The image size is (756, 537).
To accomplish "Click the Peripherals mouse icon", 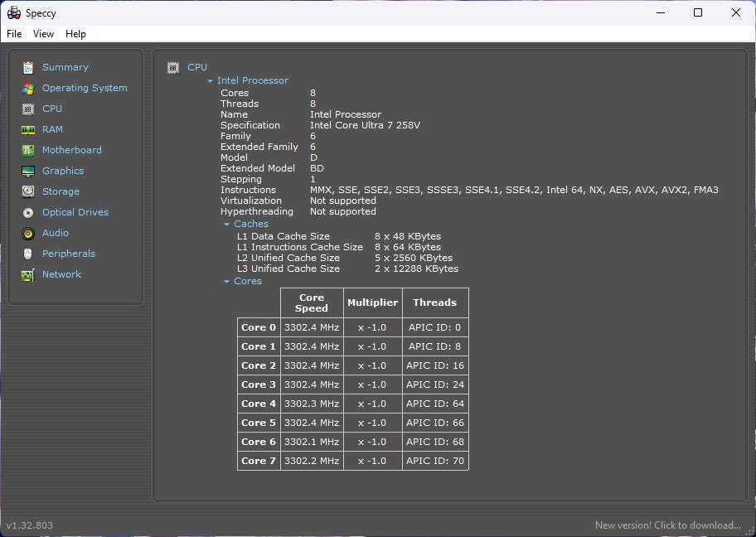I will point(28,254).
